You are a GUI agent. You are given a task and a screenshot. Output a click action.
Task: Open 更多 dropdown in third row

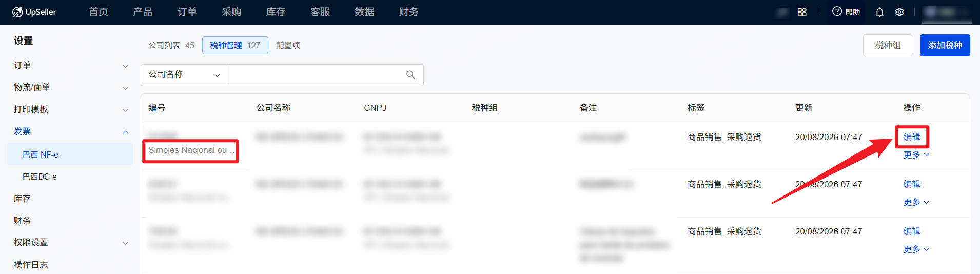click(916, 249)
